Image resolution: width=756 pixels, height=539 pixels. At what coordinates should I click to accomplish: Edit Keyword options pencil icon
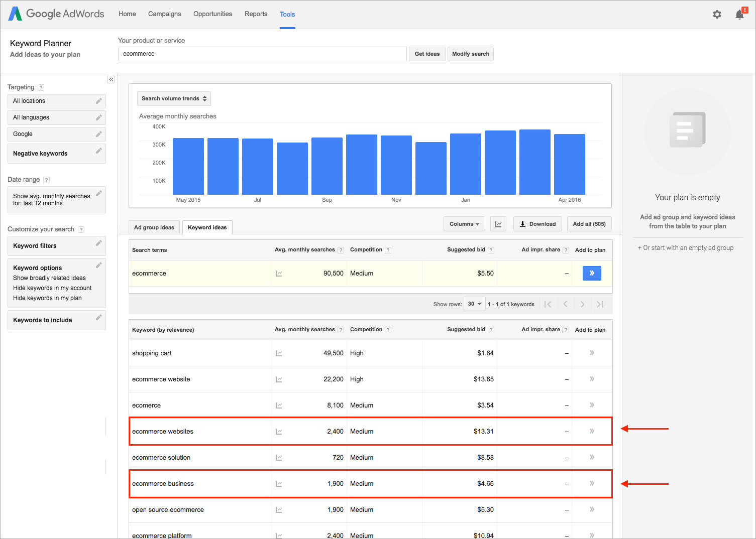[x=99, y=265]
